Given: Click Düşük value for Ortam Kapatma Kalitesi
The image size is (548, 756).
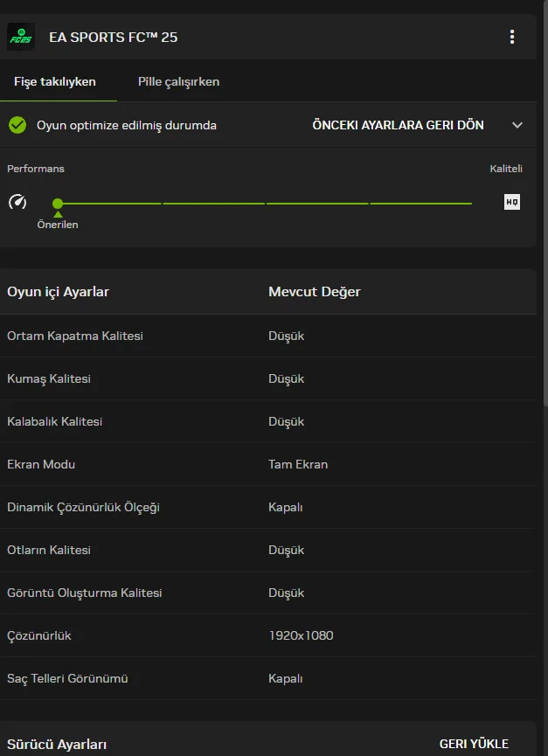Looking at the screenshot, I should [x=287, y=336].
